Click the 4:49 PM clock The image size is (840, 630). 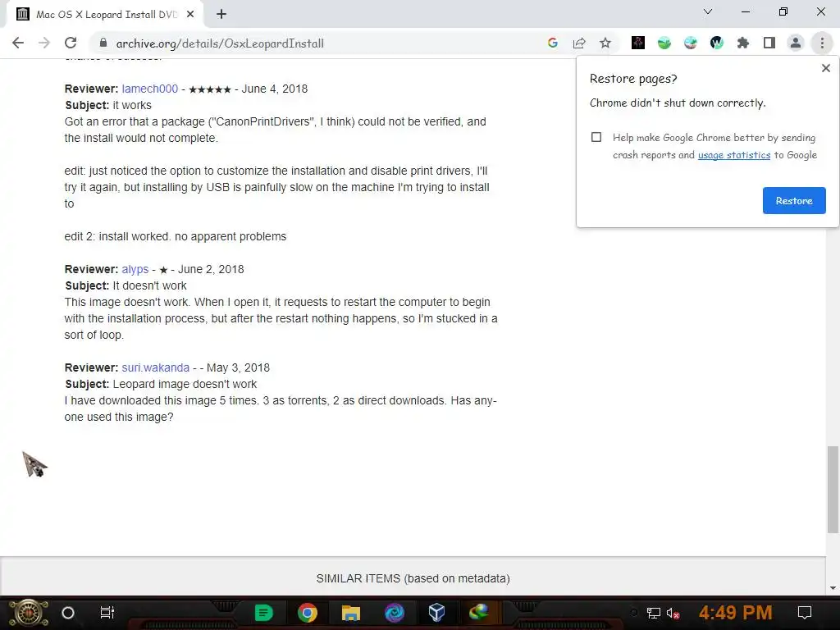pyautogui.click(x=735, y=612)
